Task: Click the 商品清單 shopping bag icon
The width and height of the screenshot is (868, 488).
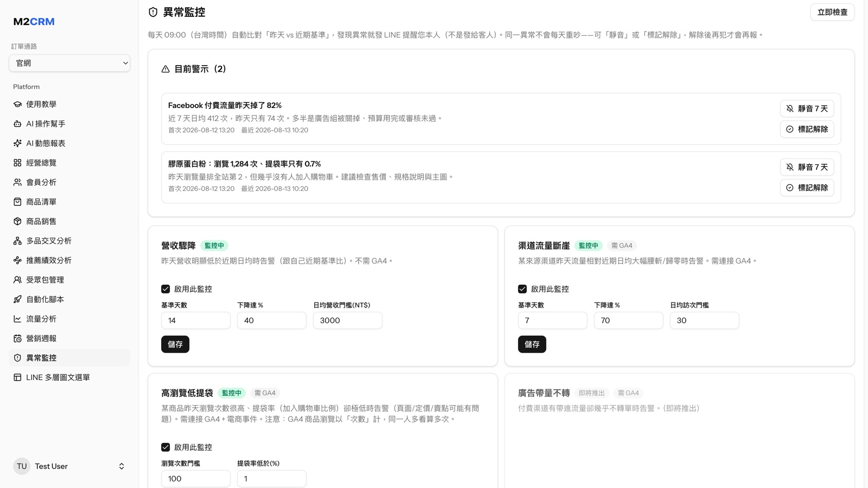Action: pos(17,202)
